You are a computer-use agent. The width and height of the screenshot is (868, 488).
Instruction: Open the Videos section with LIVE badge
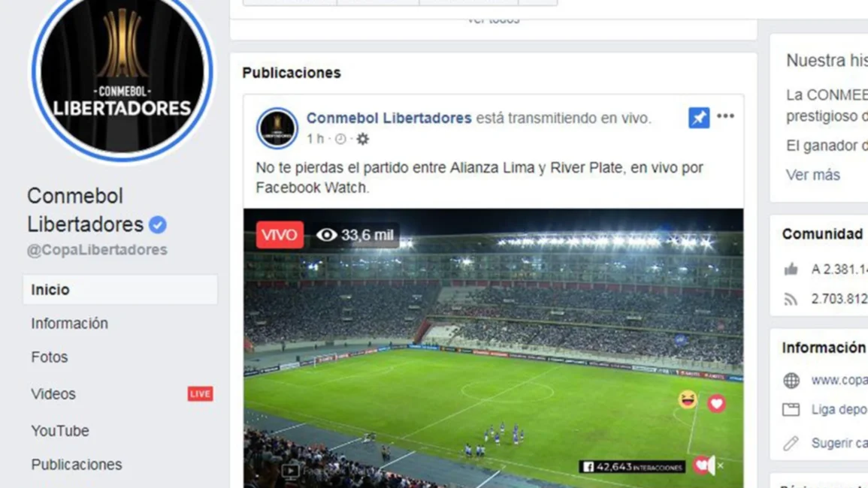(x=120, y=394)
